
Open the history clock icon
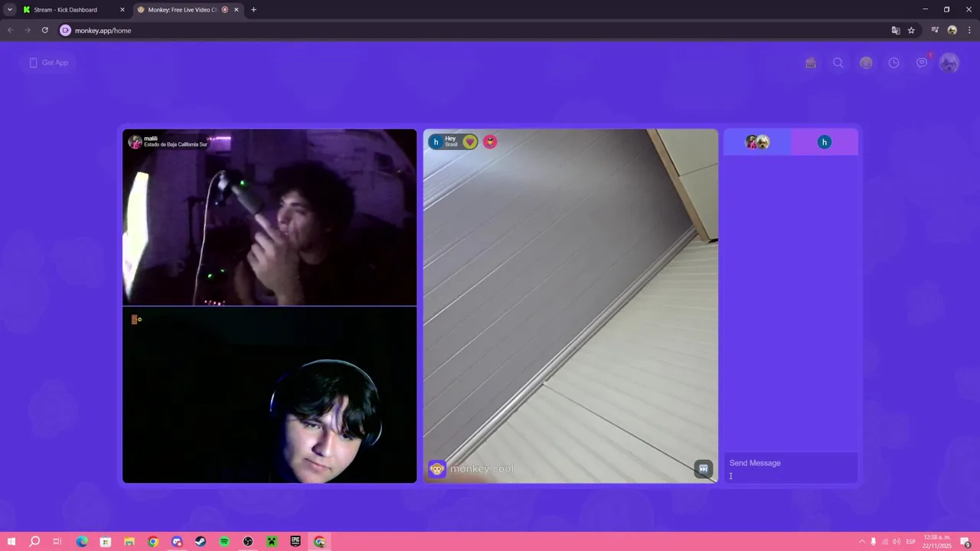(x=893, y=63)
